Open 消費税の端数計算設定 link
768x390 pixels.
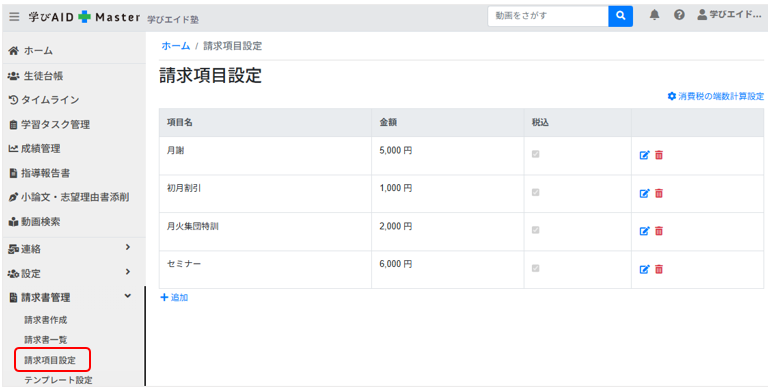click(x=716, y=96)
